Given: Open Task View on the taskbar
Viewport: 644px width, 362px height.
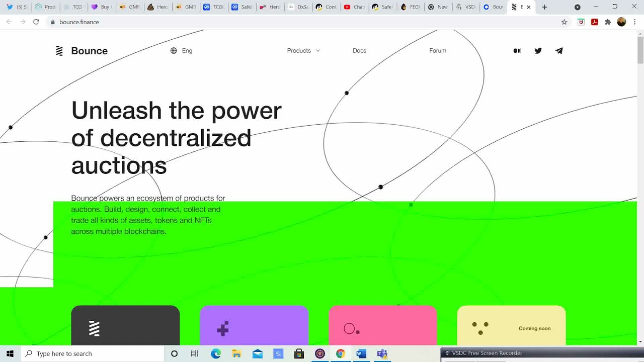Looking at the screenshot, I should coord(195,353).
